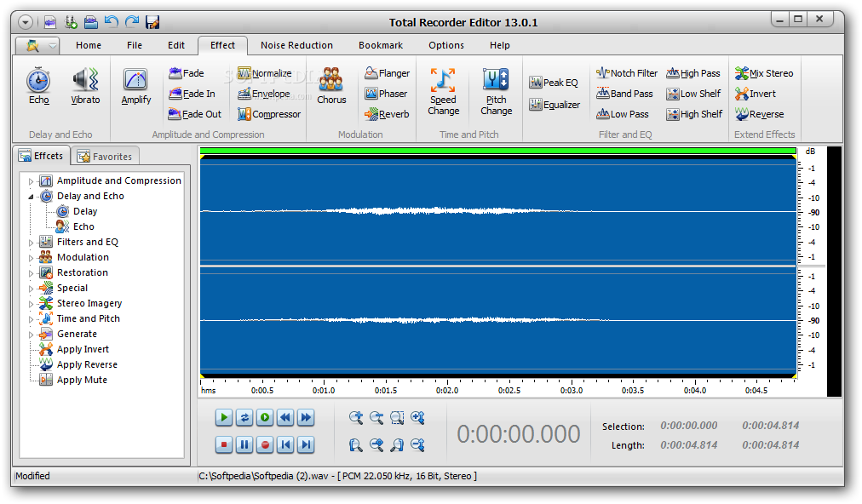The image size is (862, 504).
Task: Apply the Echo effect from ribbon
Action: click(x=38, y=86)
